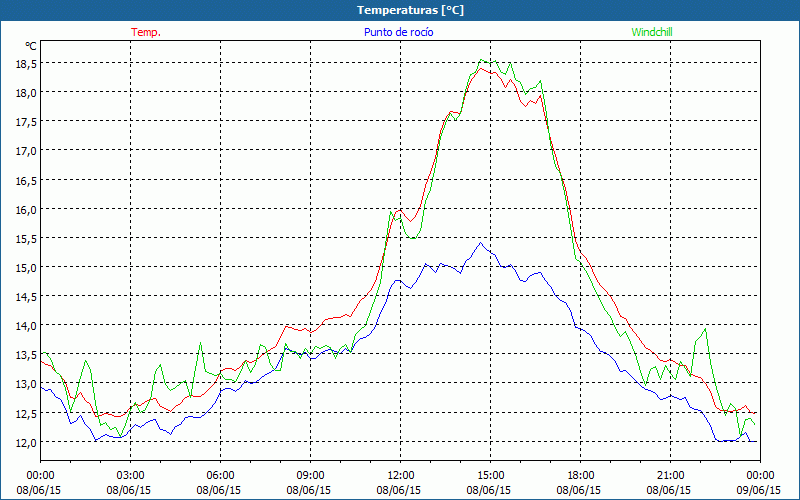This screenshot has height=500, width=800.
Task: Click the 13,5 y-axis value
Action: pos(26,355)
